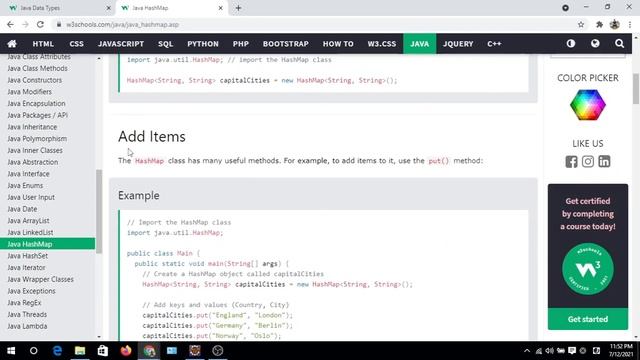Open Chrome profile avatar

coord(615,24)
